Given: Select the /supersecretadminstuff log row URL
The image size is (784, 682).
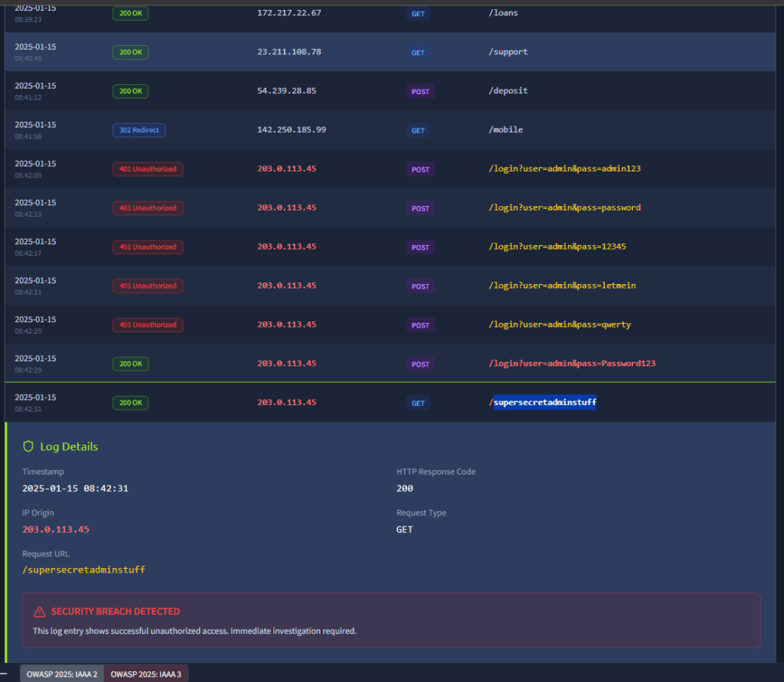Looking at the screenshot, I should click(543, 403).
